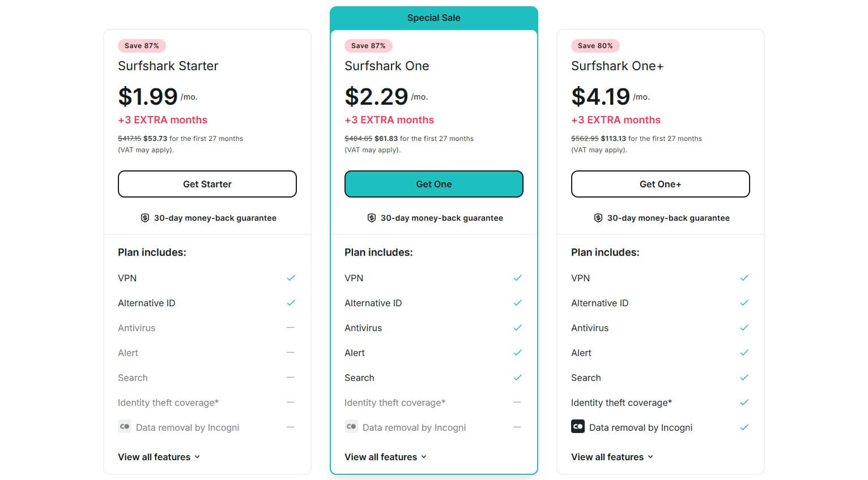Viewport: 868px width, 480px height.
Task: Click the crossed-out $562.95 price in One+ card
Action: [x=585, y=138]
